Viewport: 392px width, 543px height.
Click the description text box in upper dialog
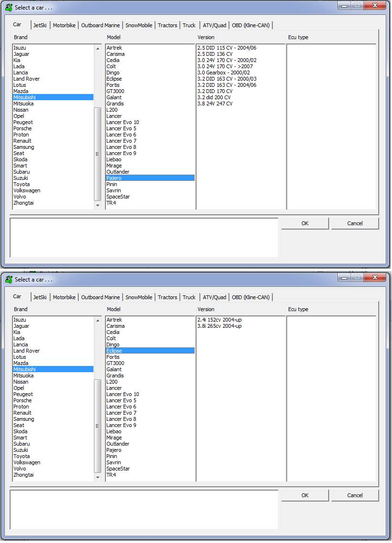point(144,238)
